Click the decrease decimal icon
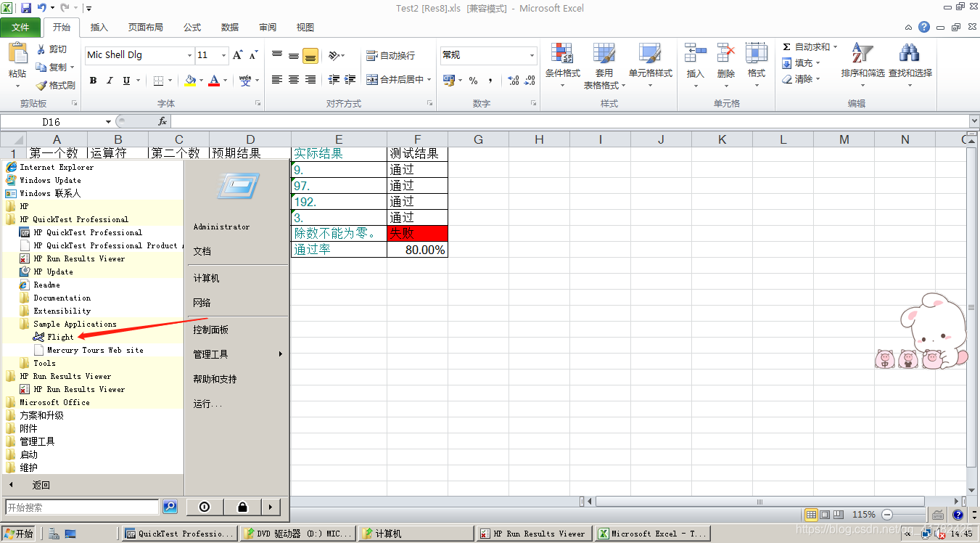Image resolution: width=980 pixels, height=543 pixels. point(530,81)
